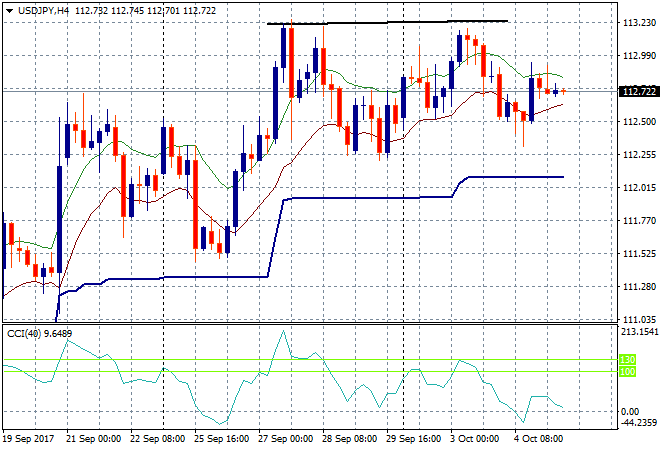
Task: Click the 3 Oct 00:00 time label
Action: pos(474,439)
